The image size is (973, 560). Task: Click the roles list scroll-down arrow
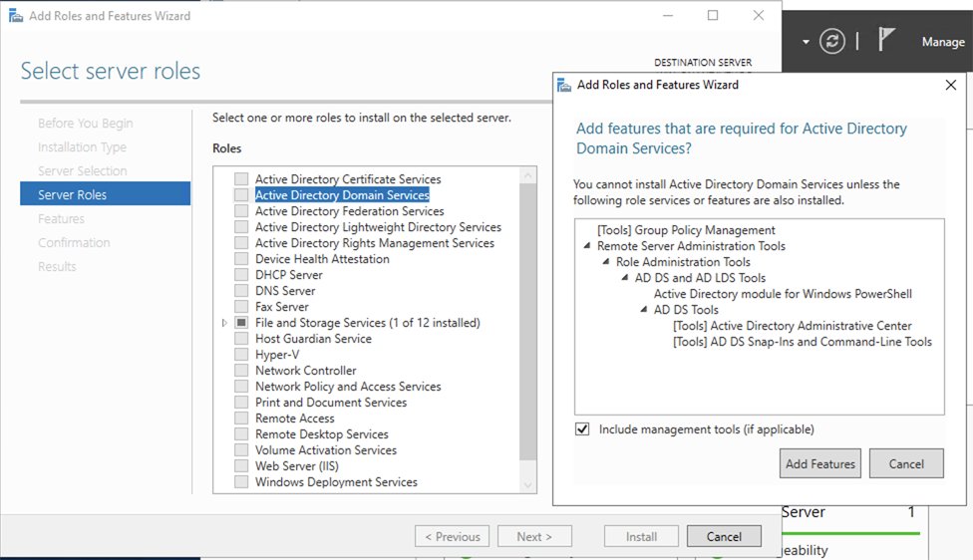pos(528,485)
